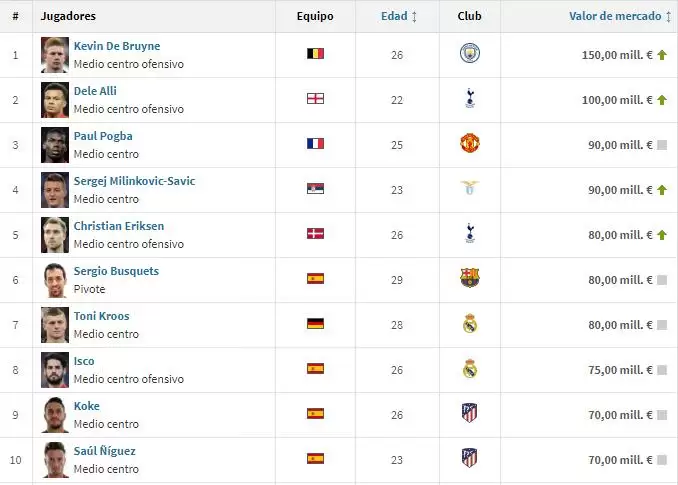Open Kevin De Bruyne's player profile
This screenshot has width=678, height=485.
point(116,46)
